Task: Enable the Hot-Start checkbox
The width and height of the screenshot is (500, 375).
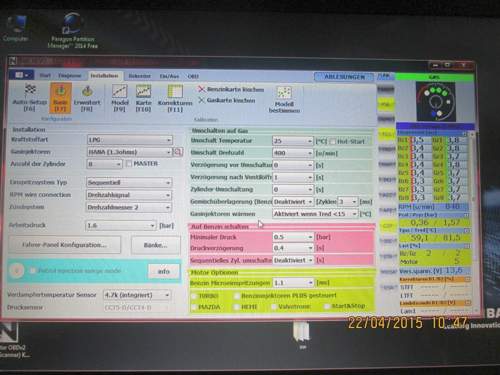Action: tap(332, 141)
